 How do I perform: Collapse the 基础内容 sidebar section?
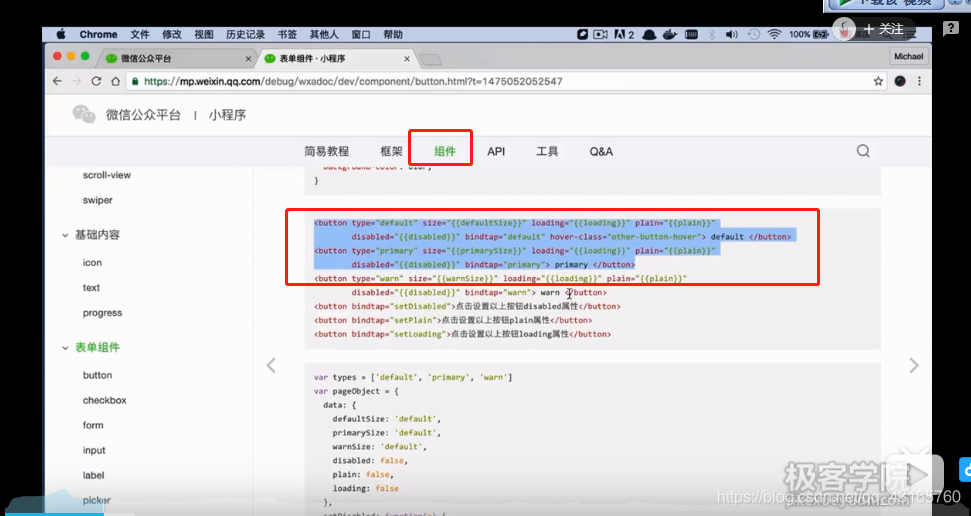coord(91,235)
